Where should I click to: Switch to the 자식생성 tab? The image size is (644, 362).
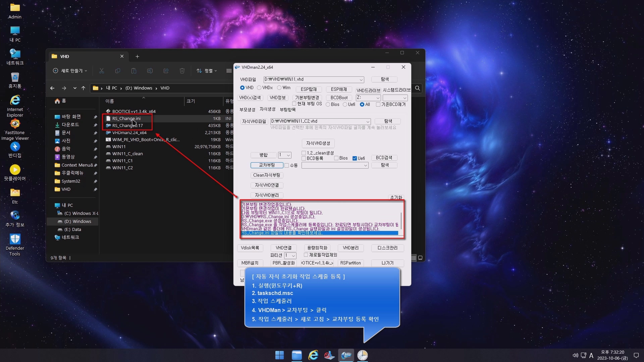267,109
